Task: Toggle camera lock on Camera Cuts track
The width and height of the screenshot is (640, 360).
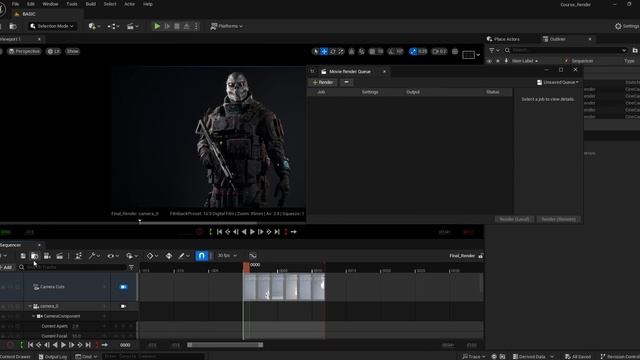Action: [x=123, y=287]
